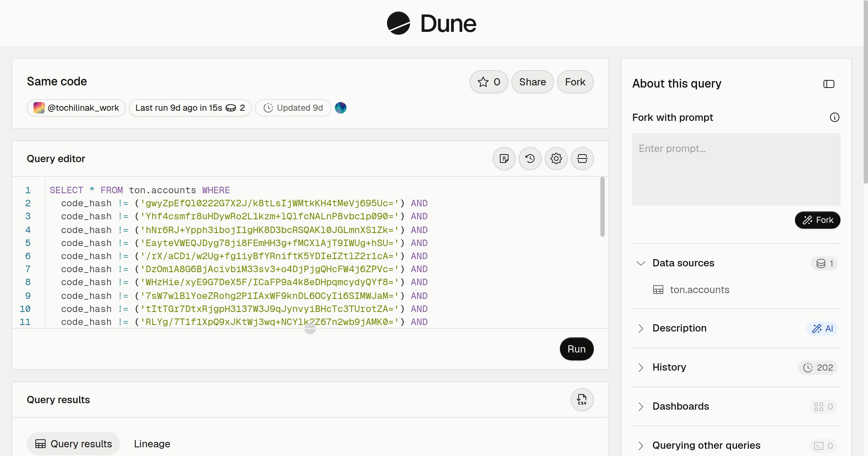Click the Dune logo at top

point(431,23)
